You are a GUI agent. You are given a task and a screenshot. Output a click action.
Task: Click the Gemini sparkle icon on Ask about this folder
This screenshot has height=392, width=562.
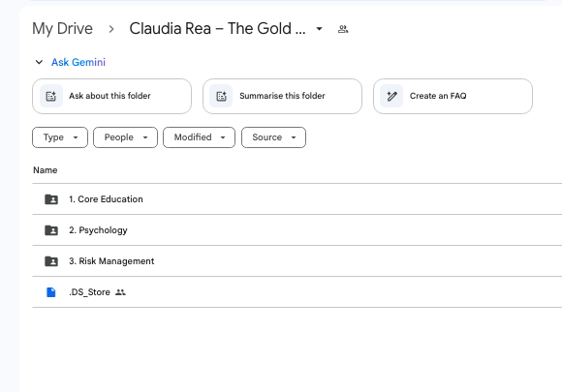pos(51,96)
